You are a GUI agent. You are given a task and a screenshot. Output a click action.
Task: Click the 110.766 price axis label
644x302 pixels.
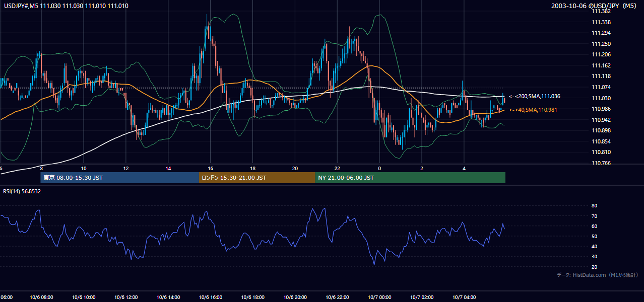click(601, 163)
